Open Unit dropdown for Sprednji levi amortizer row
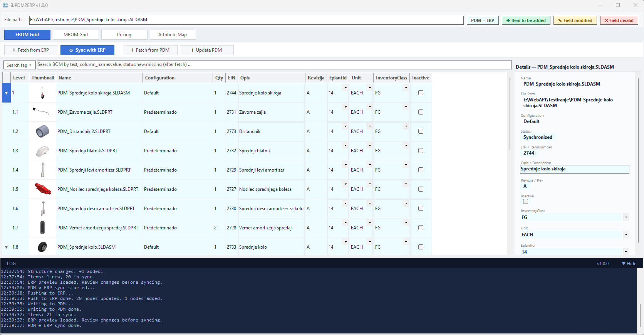The width and height of the screenshot is (644, 335). (x=370, y=165)
